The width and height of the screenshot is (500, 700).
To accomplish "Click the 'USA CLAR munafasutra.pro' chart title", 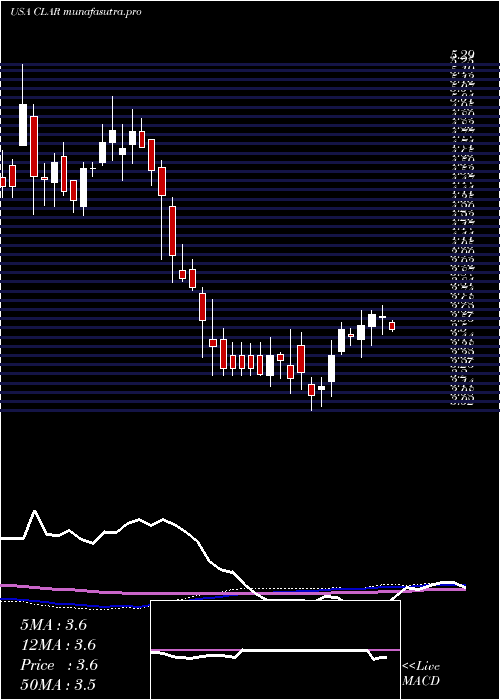I will pos(76,12).
